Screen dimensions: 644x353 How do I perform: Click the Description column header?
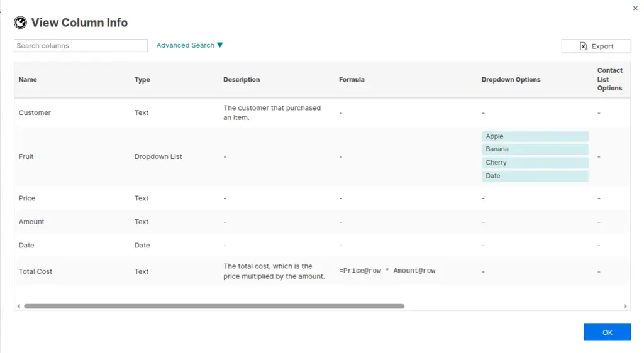[241, 80]
